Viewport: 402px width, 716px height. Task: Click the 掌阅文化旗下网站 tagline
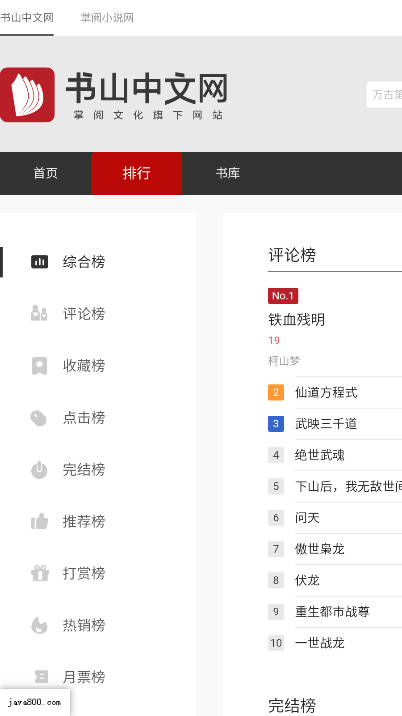pyautogui.click(x=148, y=116)
